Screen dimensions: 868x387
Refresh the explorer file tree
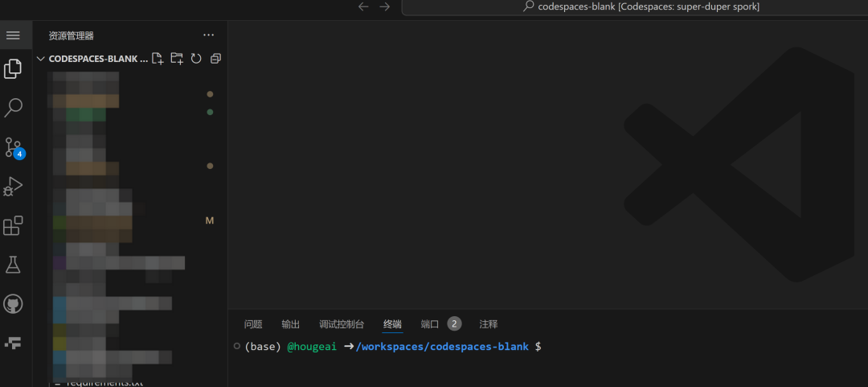click(196, 58)
